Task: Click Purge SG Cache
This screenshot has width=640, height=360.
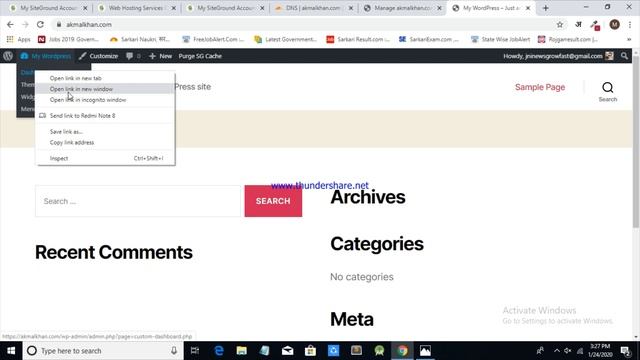Action: point(200,56)
